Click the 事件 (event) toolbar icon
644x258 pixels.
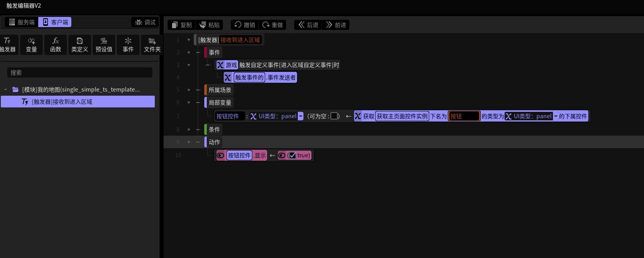pos(128,45)
